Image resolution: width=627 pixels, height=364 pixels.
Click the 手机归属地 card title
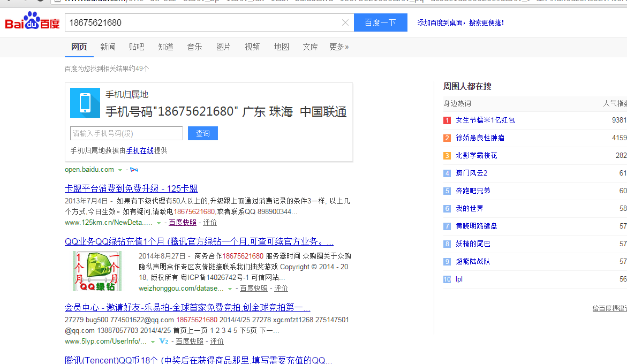click(x=127, y=94)
